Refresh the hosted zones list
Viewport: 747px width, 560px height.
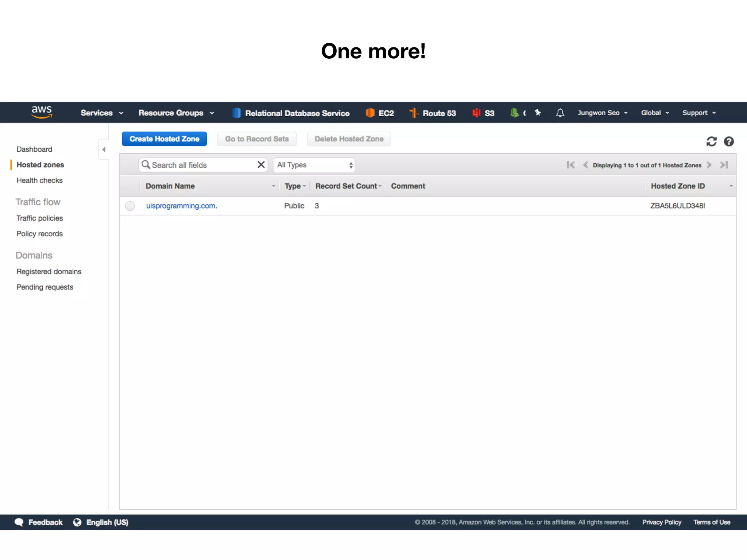[x=711, y=141]
